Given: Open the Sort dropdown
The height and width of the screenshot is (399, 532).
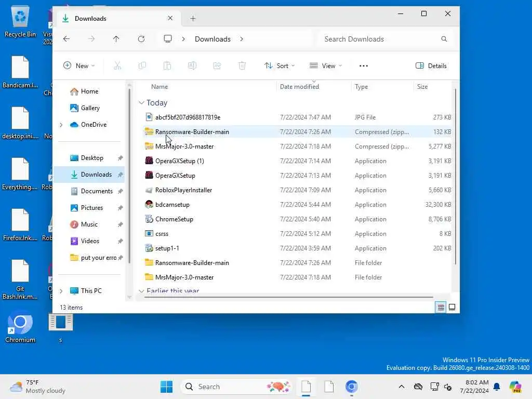Looking at the screenshot, I should [279, 66].
